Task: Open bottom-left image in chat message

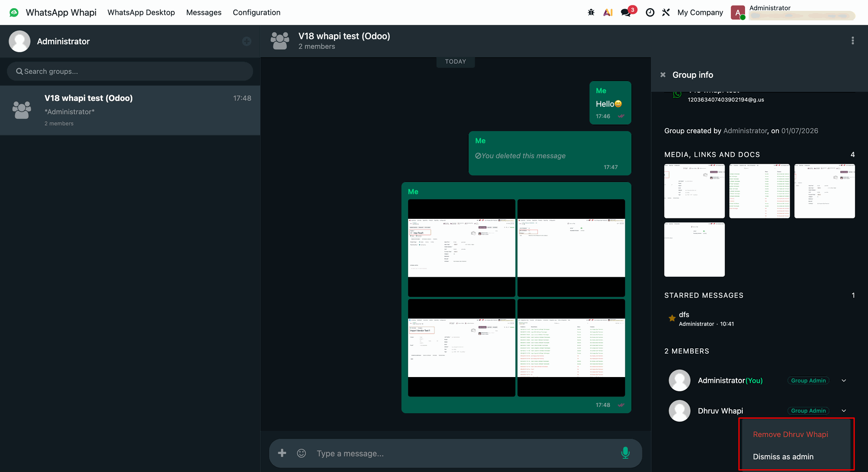Action: (x=462, y=348)
